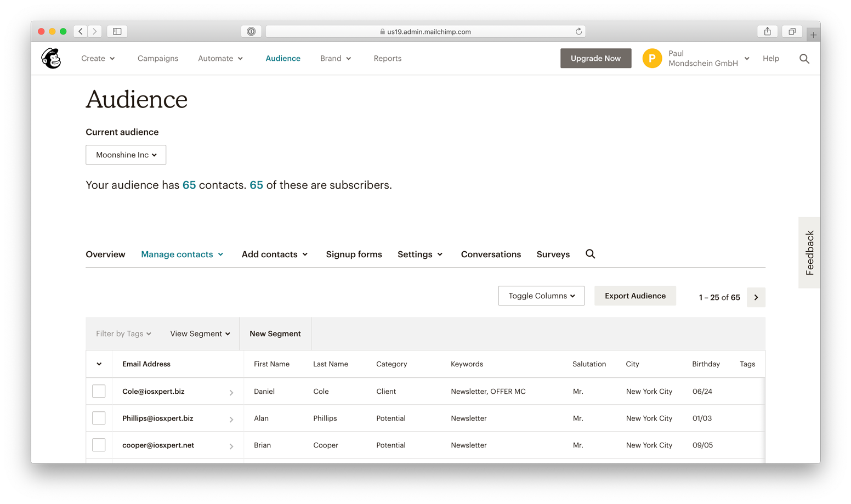
Task: Switch to the Surveys tab
Action: [x=553, y=254]
